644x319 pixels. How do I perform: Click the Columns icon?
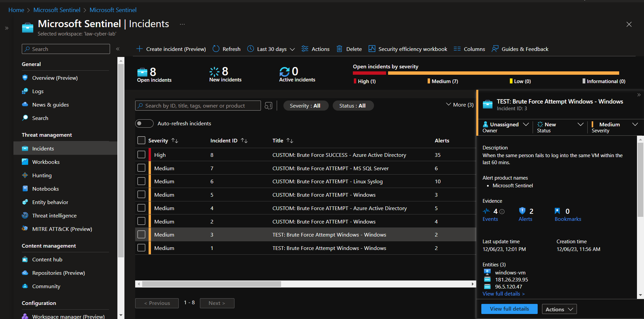(457, 49)
